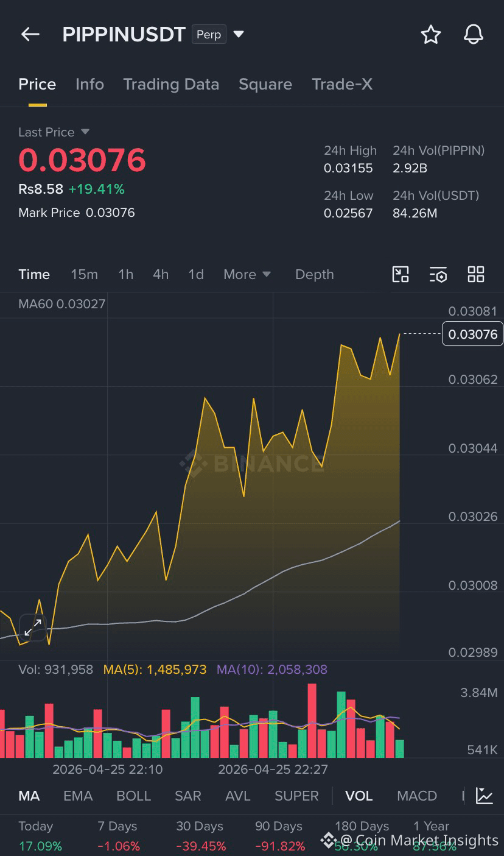Tap the large Last Price 0.03076
This screenshot has width=504, height=856.
82,160
